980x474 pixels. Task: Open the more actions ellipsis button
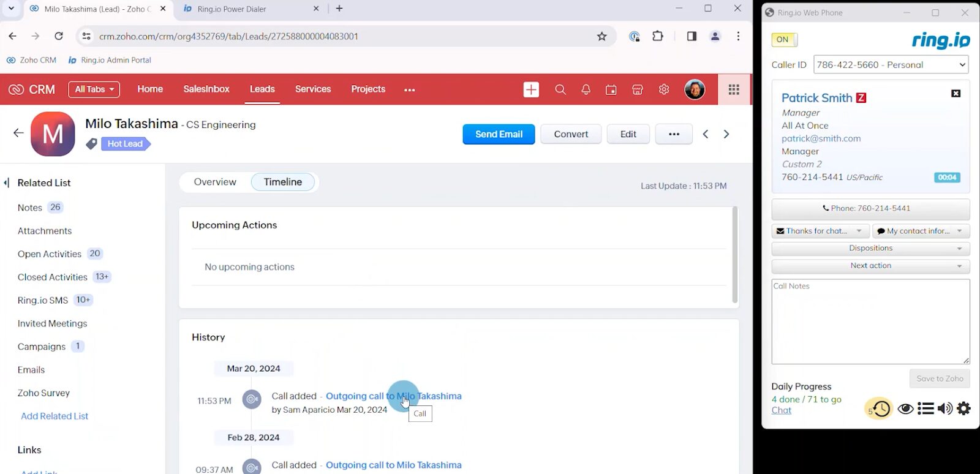(x=674, y=134)
